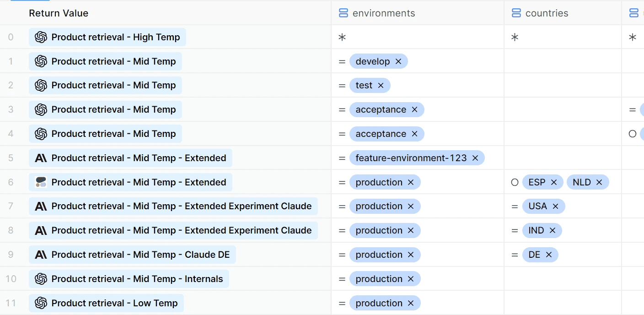Open equals operator before test tag
644x315 pixels.
[342, 86]
